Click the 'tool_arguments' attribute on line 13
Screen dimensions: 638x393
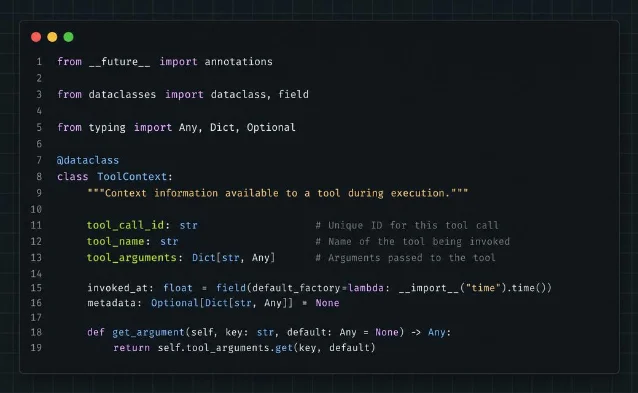tap(131, 258)
